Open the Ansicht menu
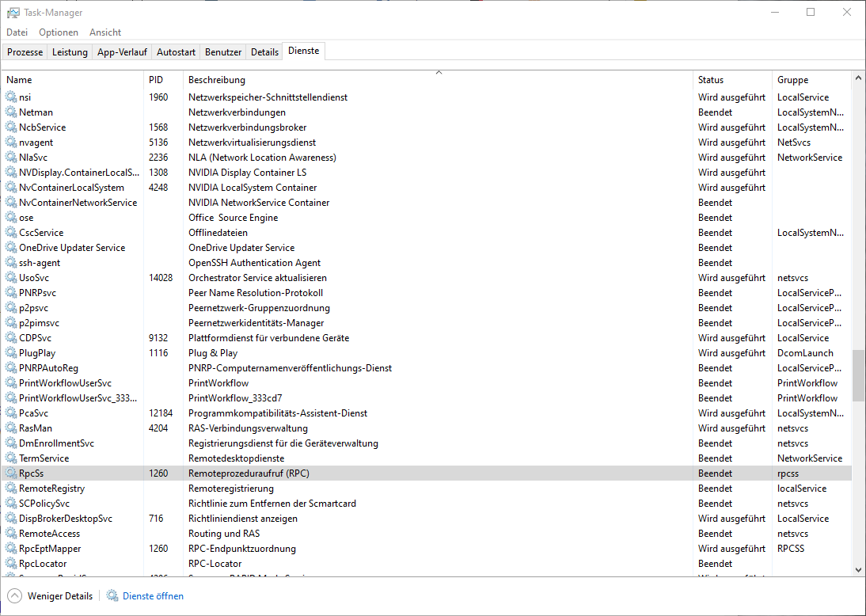Viewport: 866px width, 616px height. [105, 32]
